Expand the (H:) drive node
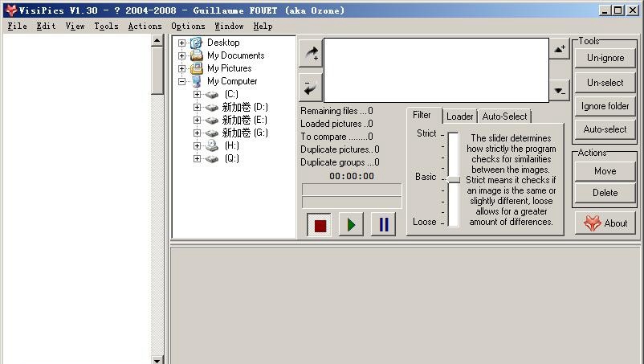This screenshot has width=644, height=364. tap(198, 146)
